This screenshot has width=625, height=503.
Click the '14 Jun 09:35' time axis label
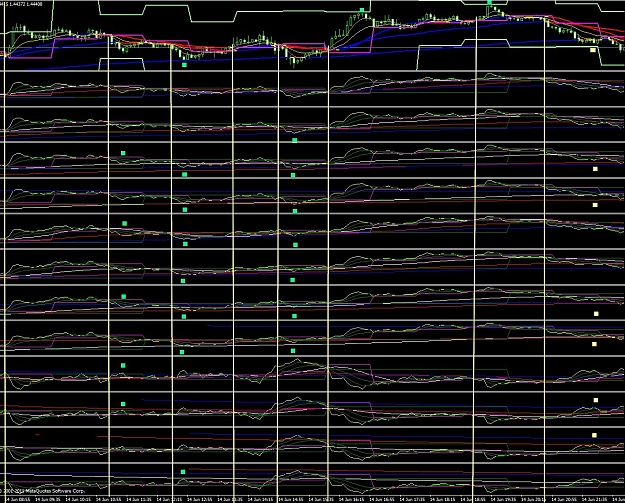[48, 499]
